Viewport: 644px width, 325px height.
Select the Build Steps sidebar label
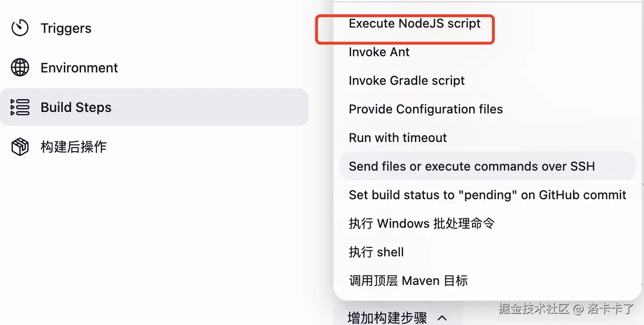click(76, 107)
